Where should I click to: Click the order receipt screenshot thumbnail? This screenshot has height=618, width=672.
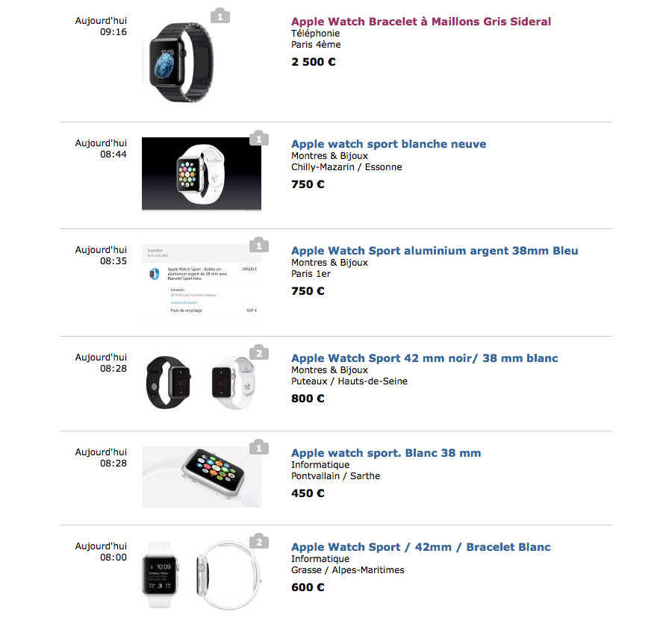click(x=202, y=281)
